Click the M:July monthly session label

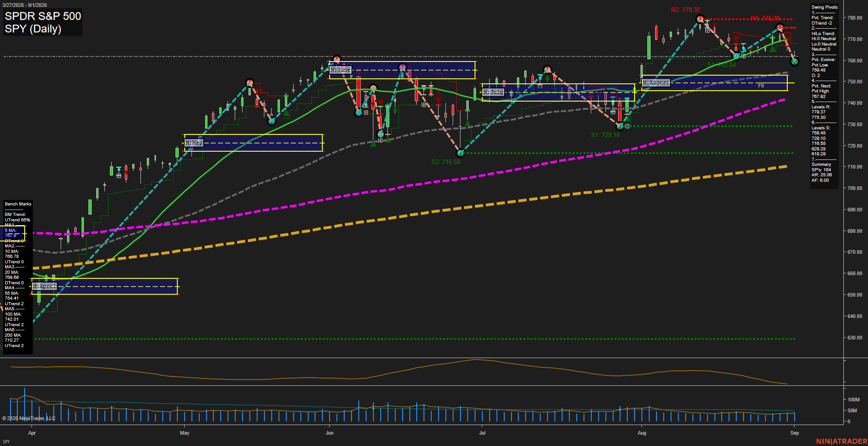coord(493,92)
